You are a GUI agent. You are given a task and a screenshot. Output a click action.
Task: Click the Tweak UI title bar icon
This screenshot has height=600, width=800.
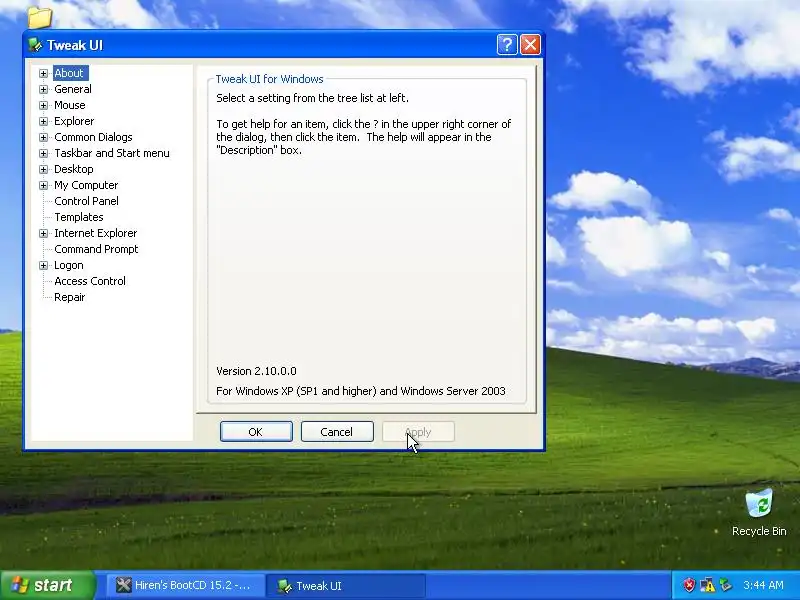tap(35, 45)
